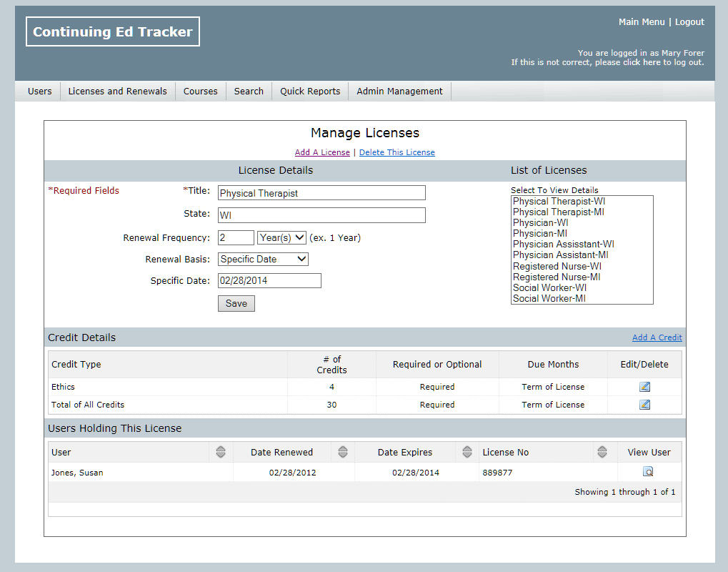The width and height of the screenshot is (728, 572).
Task: Click the Delete This License link
Action: click(397, 152)
